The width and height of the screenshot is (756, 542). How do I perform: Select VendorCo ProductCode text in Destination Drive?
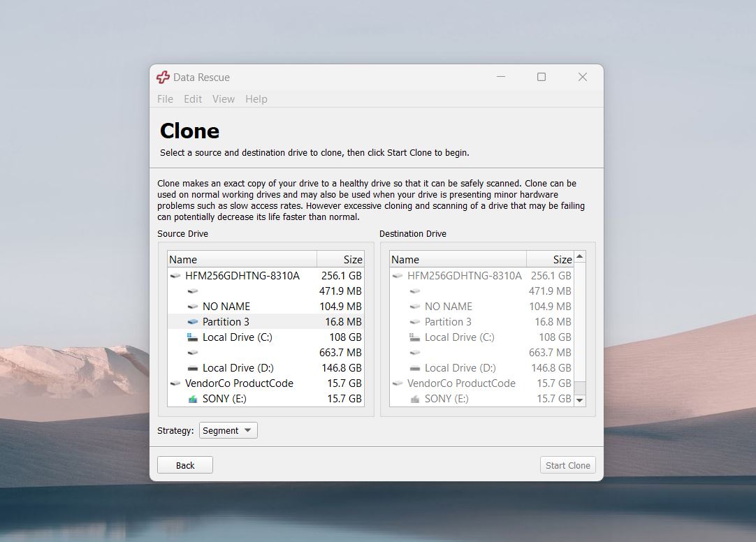click(x=461, y=383)
